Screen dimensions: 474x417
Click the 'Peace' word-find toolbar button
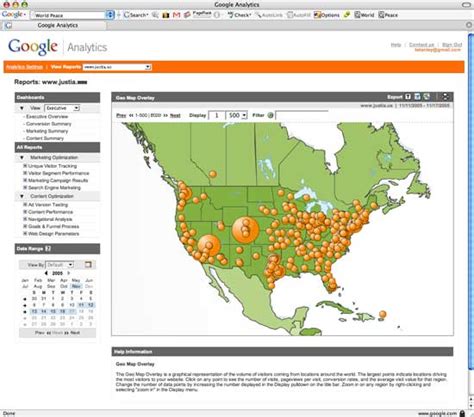388,15
